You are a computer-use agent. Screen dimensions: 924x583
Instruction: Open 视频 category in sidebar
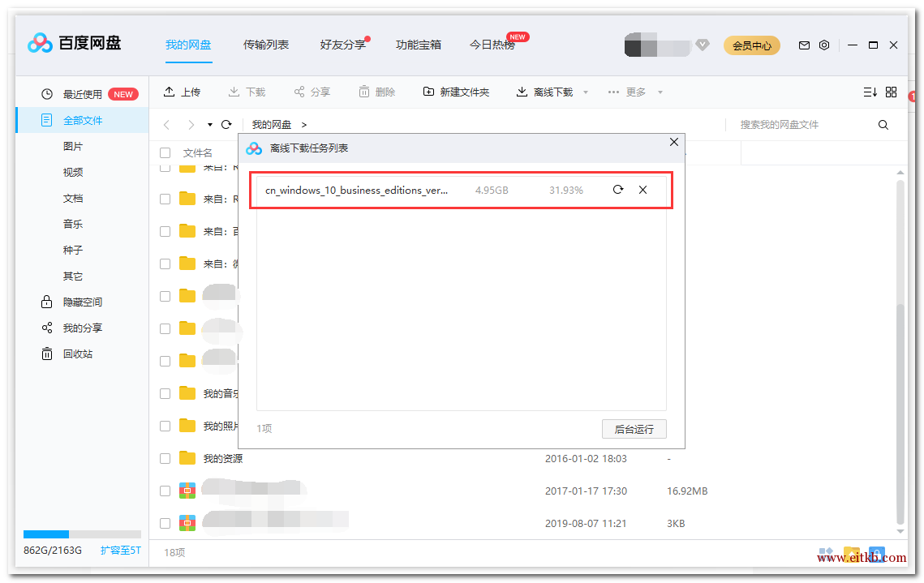pyautogui.click(x=73, y=172)
